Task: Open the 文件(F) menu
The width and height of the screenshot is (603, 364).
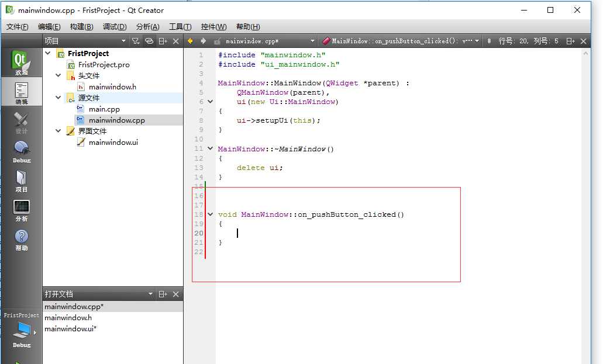Action: click(x=18, y=26)
